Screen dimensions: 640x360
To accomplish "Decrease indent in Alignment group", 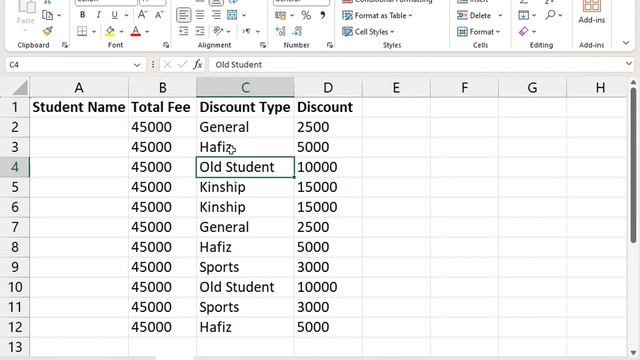I will (184, 31).
